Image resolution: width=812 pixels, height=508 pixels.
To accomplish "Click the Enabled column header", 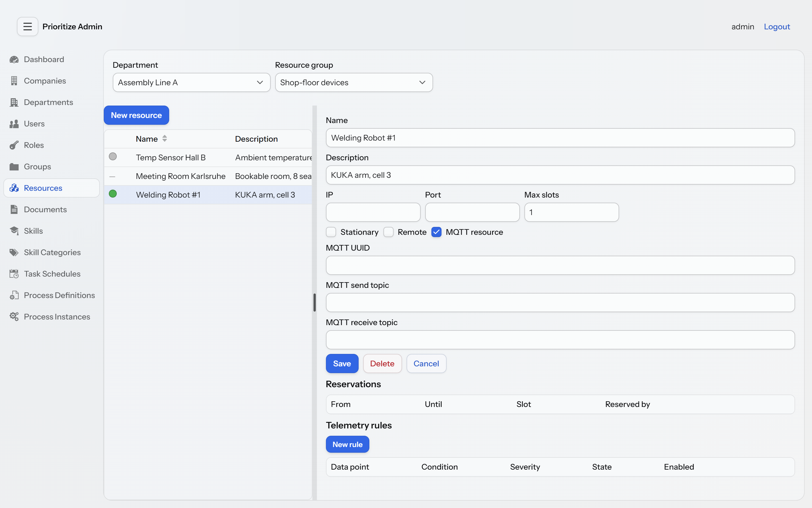I will pos(679,467).
